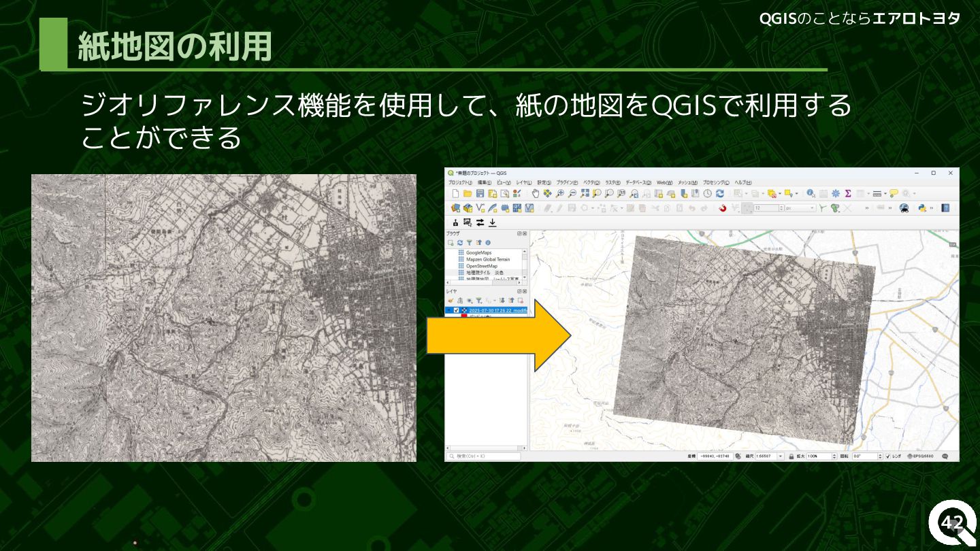This screenshot has height=551, width=980.
Task: Click the 座標 coordinate field
Action: click(x=715, y=456)
